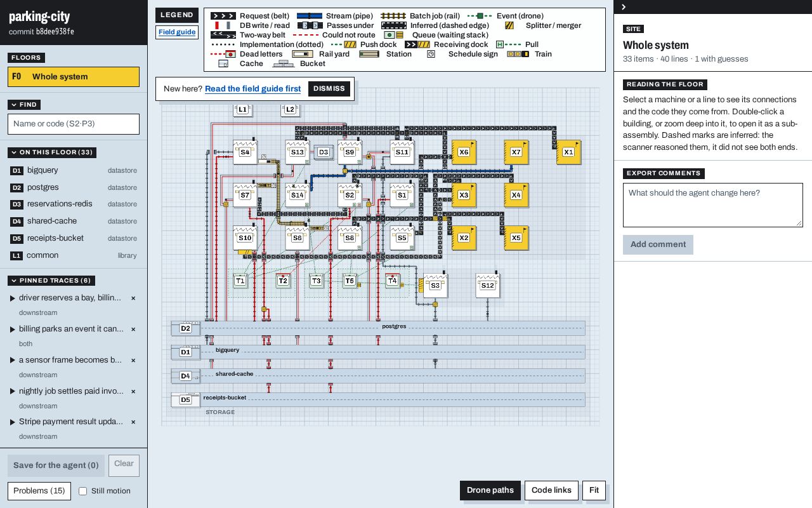Open the Problems (15) list
This screenshot has height=508, width=812.
click(x=39, y=491)
